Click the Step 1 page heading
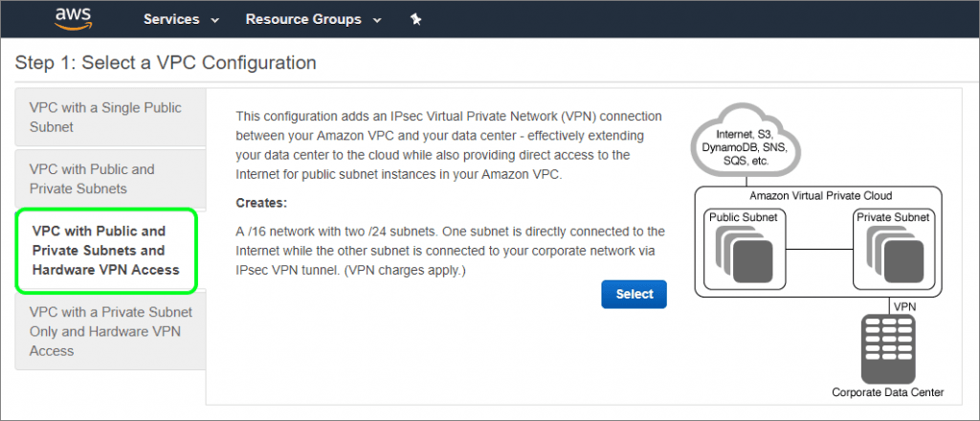 click(166, 62)
